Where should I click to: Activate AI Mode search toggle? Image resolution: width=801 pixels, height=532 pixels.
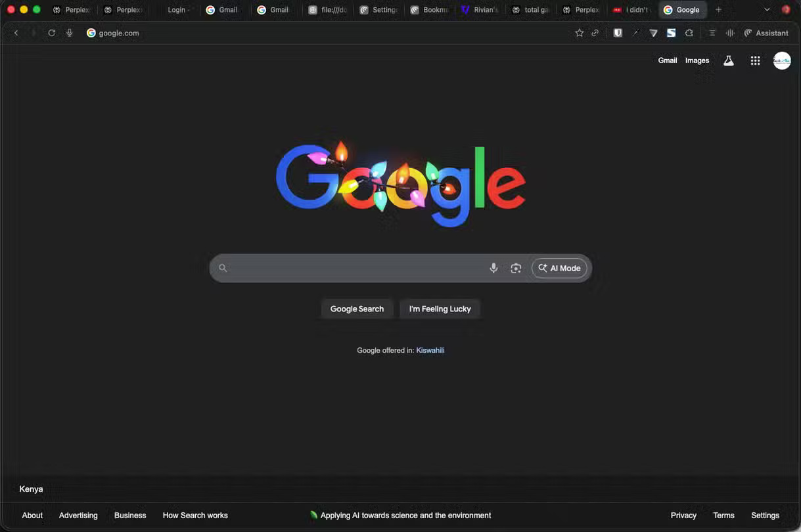tap(559, 267)
